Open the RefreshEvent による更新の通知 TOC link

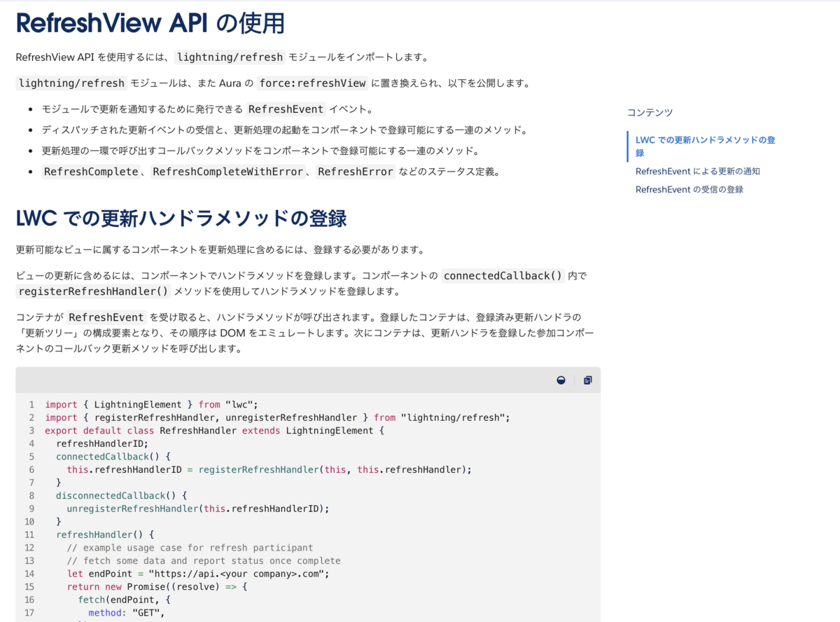698,171
